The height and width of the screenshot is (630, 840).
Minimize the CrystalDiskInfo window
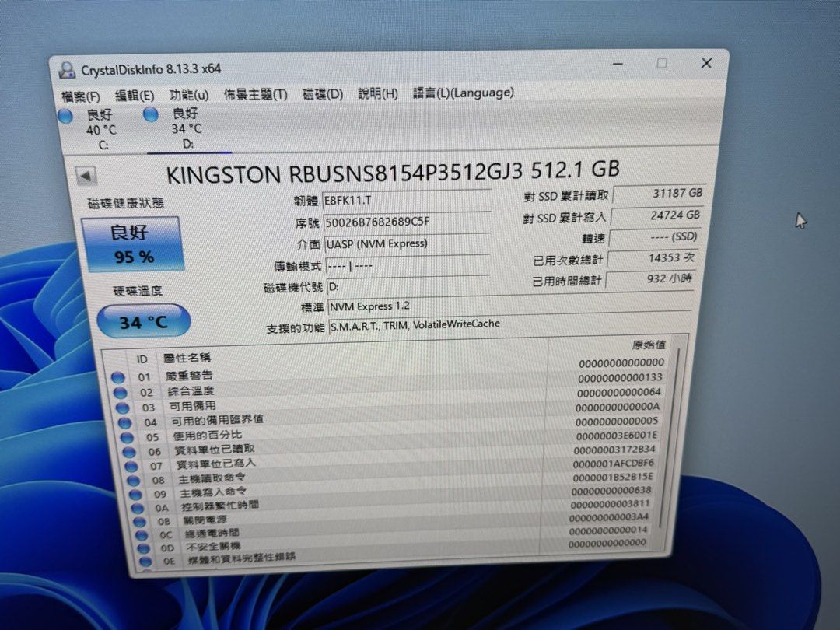618,65
